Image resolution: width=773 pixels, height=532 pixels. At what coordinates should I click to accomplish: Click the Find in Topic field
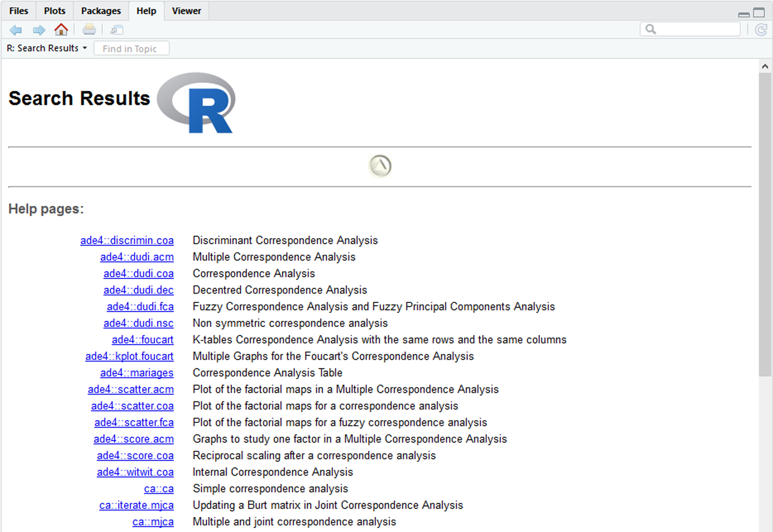tap(131, 49)
